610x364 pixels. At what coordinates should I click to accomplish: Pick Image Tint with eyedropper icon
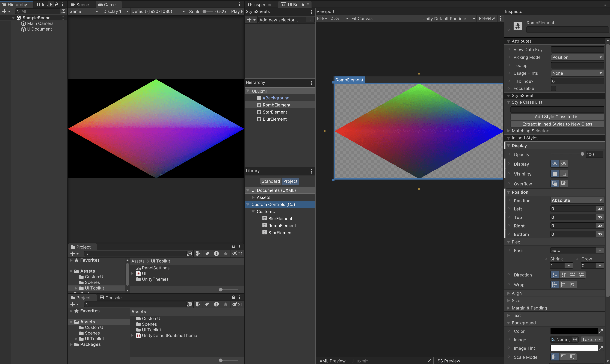pos(601,348)
